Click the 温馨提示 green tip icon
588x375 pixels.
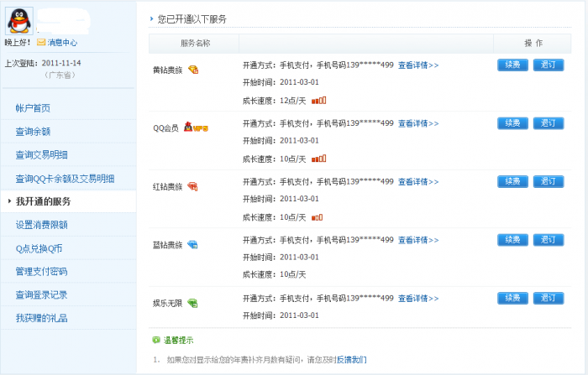(156, 340)
